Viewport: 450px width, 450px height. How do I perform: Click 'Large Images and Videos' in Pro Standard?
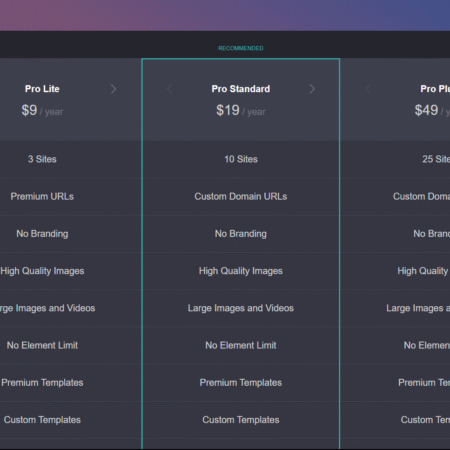pos(241,308)
